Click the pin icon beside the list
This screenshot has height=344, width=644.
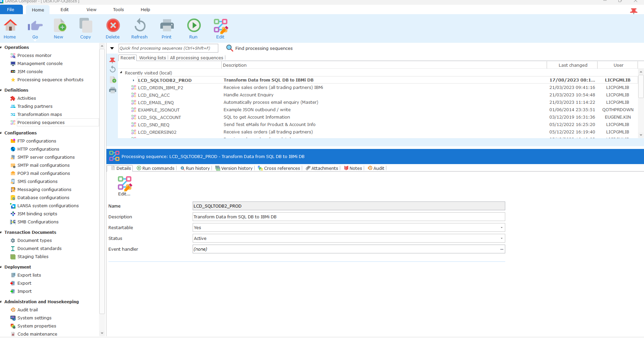(112, 60)
